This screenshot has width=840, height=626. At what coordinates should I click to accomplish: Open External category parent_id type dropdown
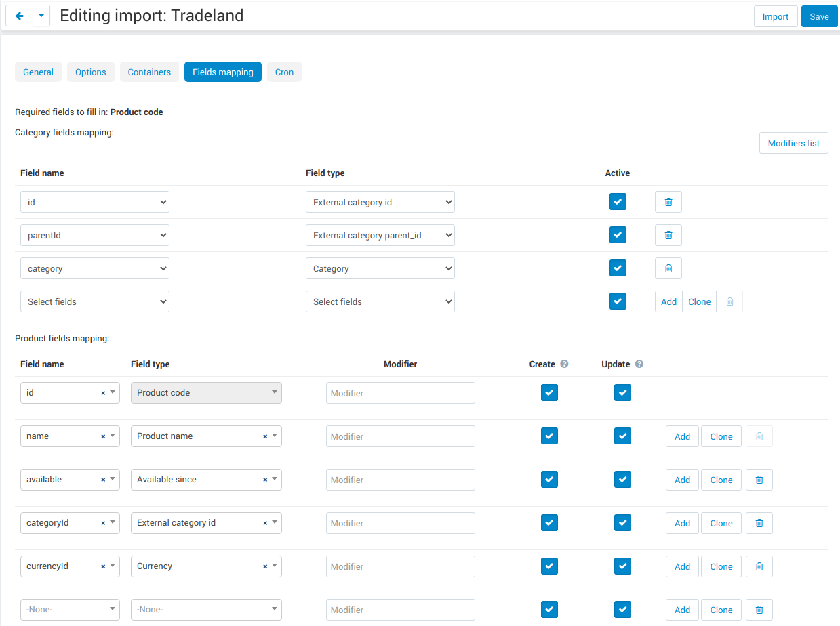[380, 235]
